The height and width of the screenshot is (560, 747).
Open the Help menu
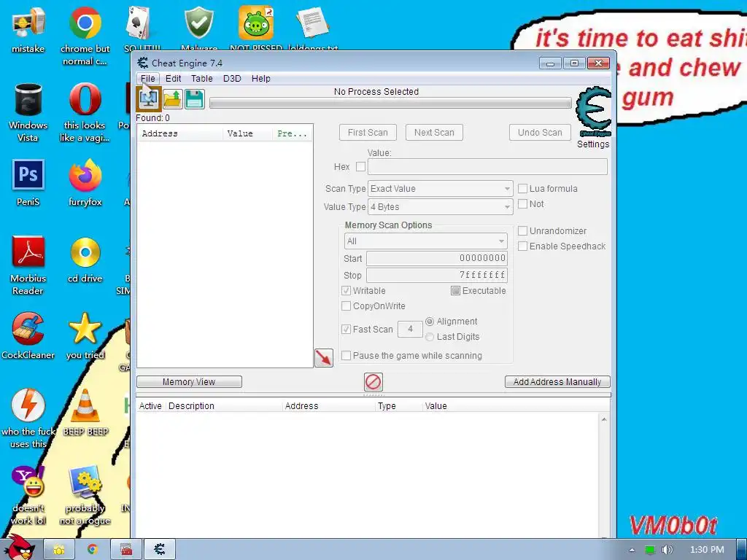point(260,79)
